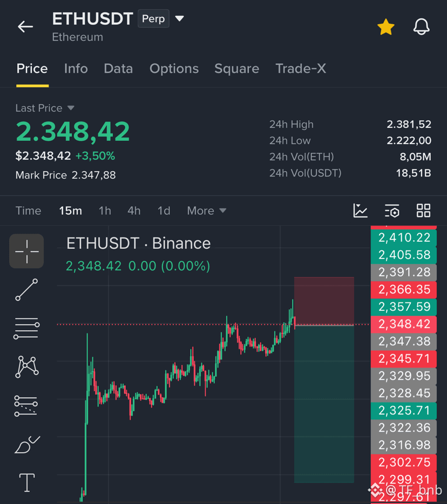Open chart settings icon
This screenshot has height=504, width=447.
click(392, 211)
